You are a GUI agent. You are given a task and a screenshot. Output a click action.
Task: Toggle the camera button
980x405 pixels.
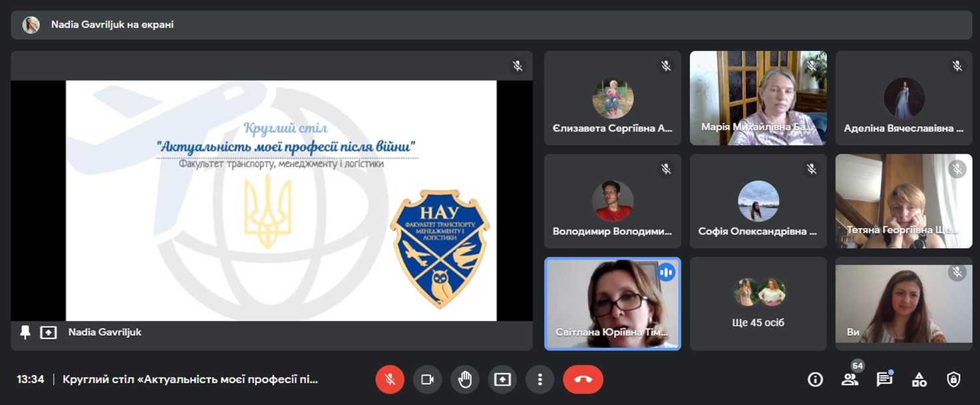pos(427,380)
